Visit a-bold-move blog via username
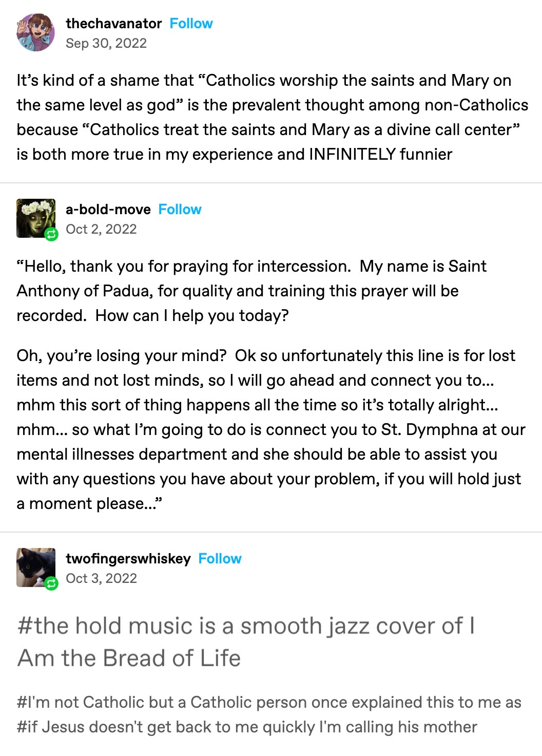542x756 pixels. [x=108, y=210]
